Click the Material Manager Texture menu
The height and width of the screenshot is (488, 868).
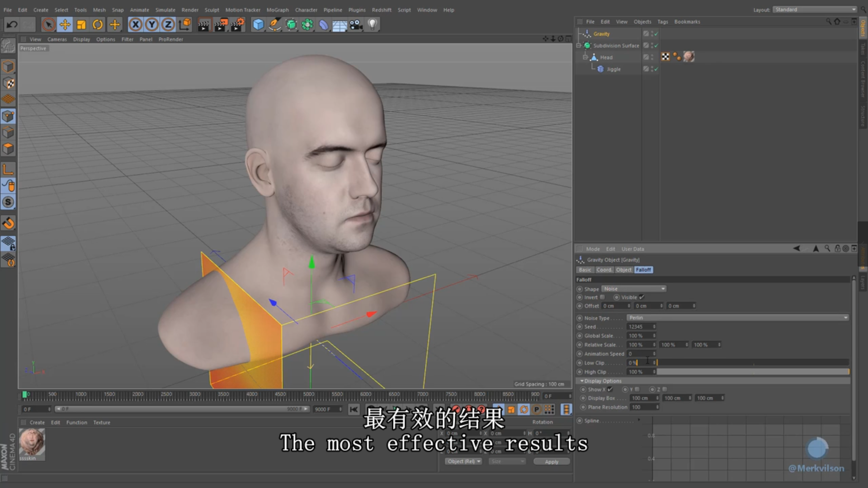click(x=102, y=422)
